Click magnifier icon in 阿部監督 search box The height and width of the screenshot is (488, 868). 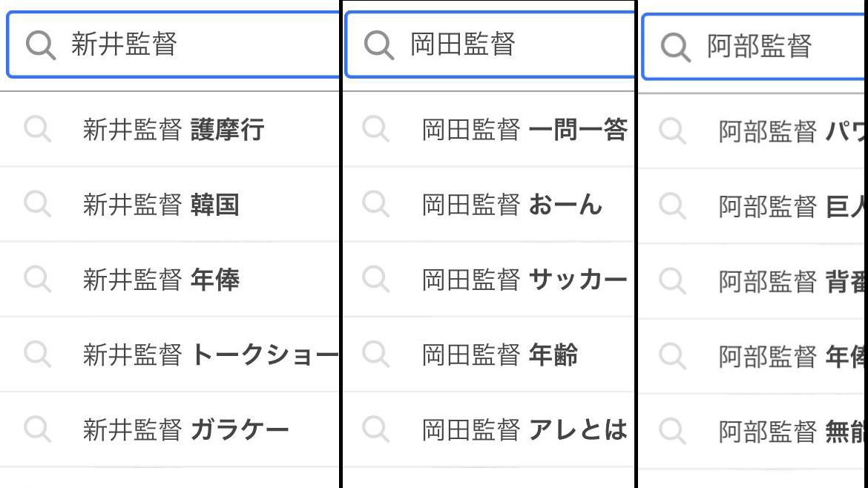tap(675, 47)
